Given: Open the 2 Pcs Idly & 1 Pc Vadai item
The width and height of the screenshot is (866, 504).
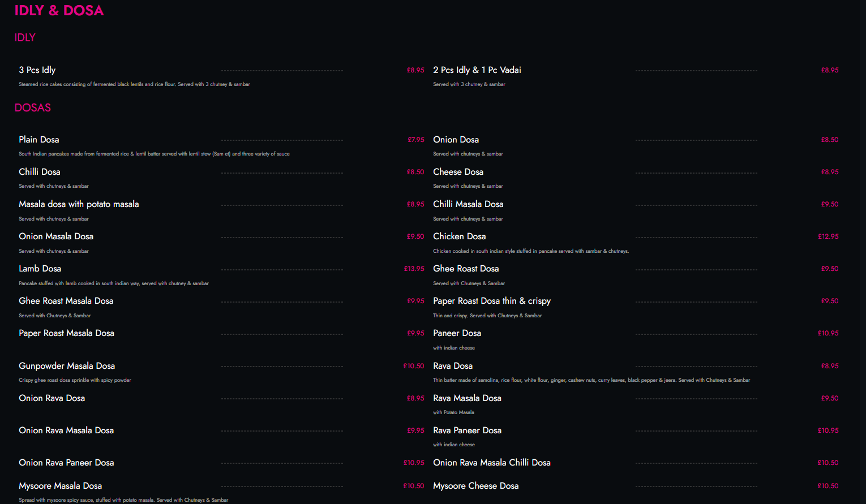Looking at the screenshot, I should (x=477, y=70).
